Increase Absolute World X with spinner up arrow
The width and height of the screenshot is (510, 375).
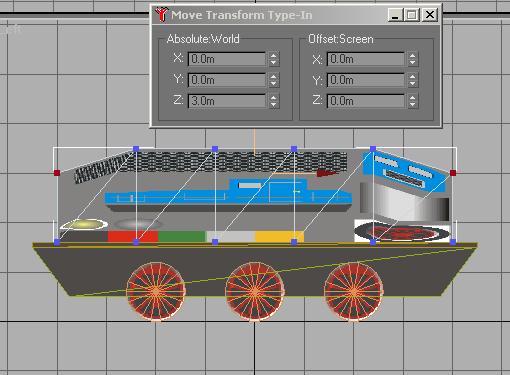[x=273, y=56]
